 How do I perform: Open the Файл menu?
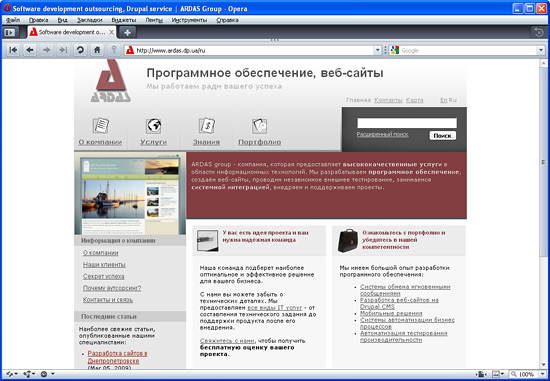coord(13,20)
